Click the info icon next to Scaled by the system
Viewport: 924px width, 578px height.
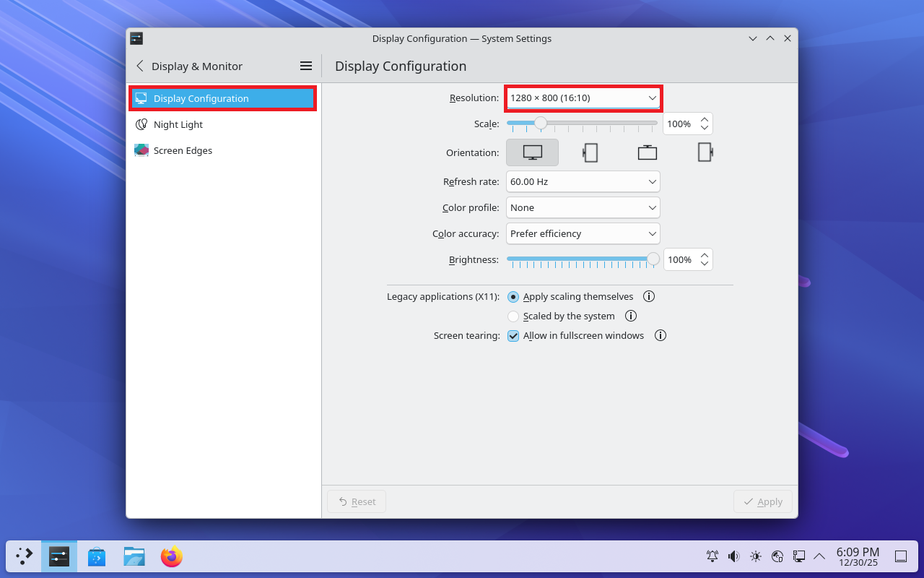pyautogui.click(x=630, y=316)
